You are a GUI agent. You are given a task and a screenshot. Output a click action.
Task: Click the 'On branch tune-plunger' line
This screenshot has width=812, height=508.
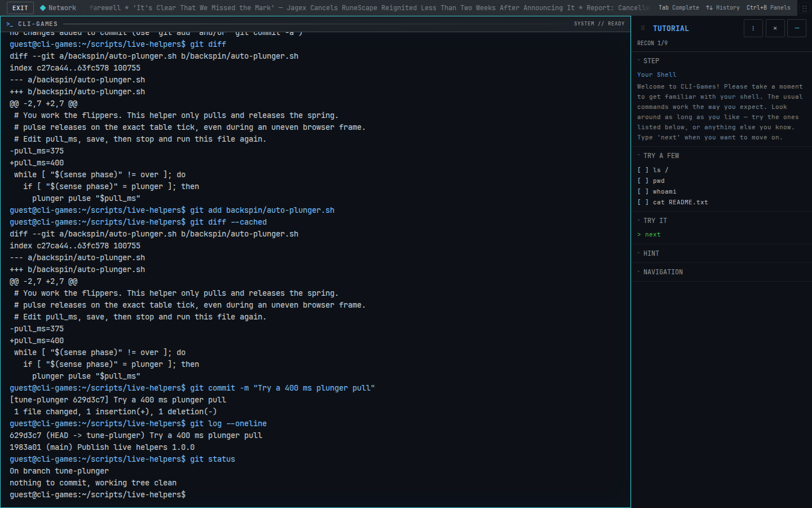pyautogui.click(x=59, y=471)
